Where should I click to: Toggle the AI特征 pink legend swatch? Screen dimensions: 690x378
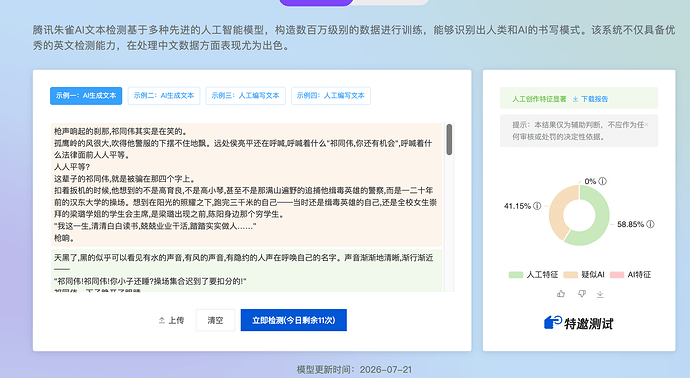pos(617,275)
